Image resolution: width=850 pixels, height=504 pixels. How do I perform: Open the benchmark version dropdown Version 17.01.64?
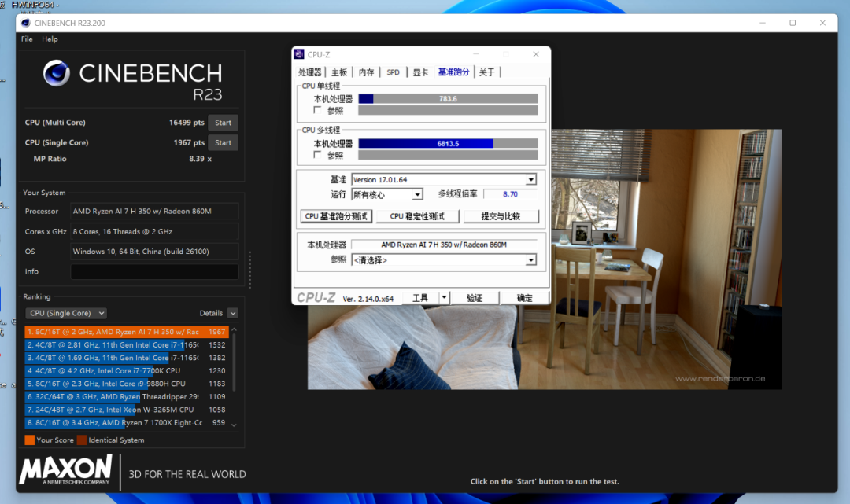coord(444,179)
